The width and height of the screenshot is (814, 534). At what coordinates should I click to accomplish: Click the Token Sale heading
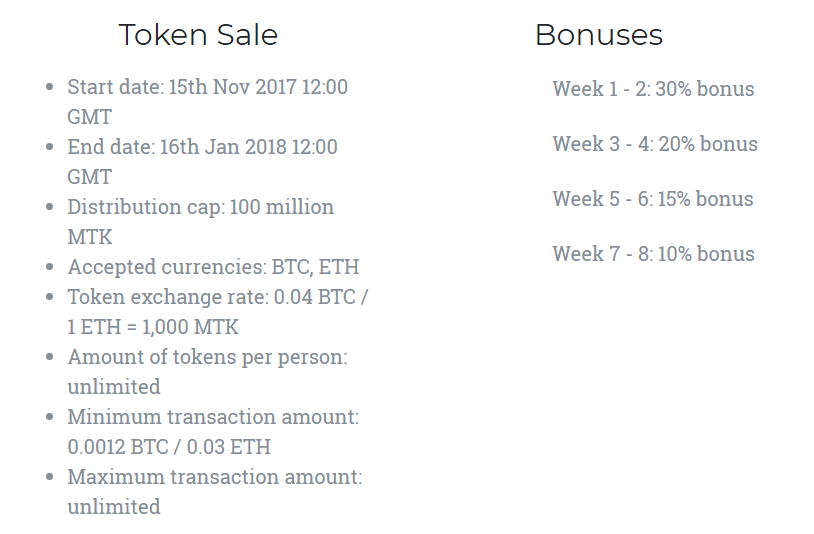tap(198, 35)
